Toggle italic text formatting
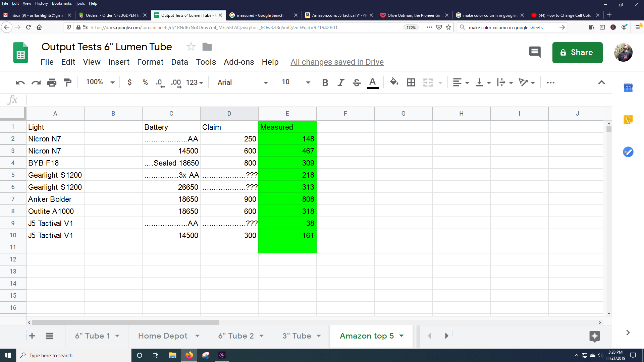Screen dimensions: 644x362 tap(341, 82)
